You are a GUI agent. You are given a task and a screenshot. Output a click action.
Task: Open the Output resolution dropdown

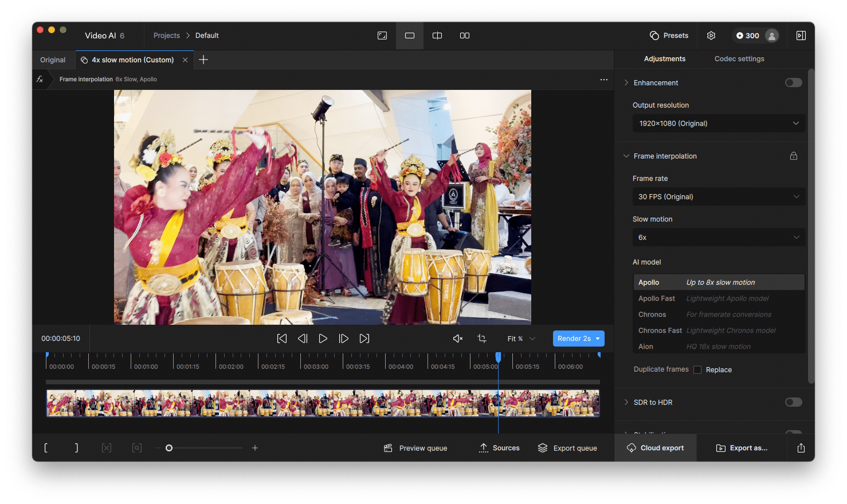click(x=719, y=123)
